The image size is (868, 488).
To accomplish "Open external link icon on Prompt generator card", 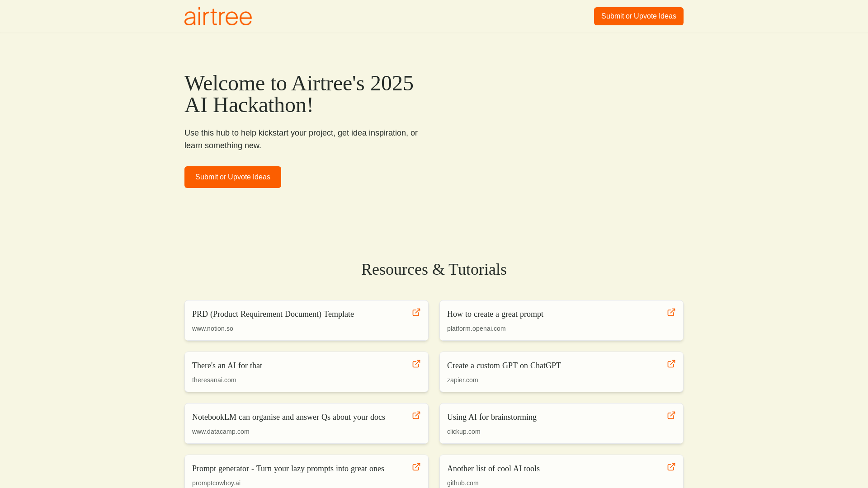I will [x=416, y=467].
